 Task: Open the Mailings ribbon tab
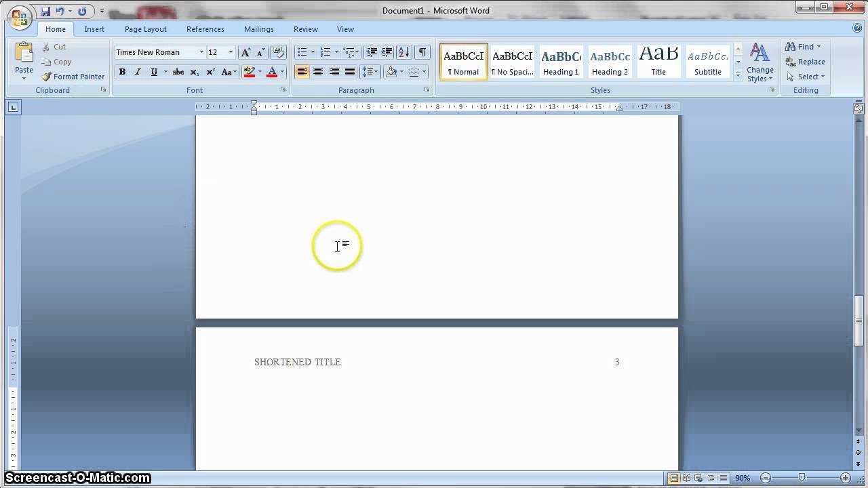tap(258, 29)
